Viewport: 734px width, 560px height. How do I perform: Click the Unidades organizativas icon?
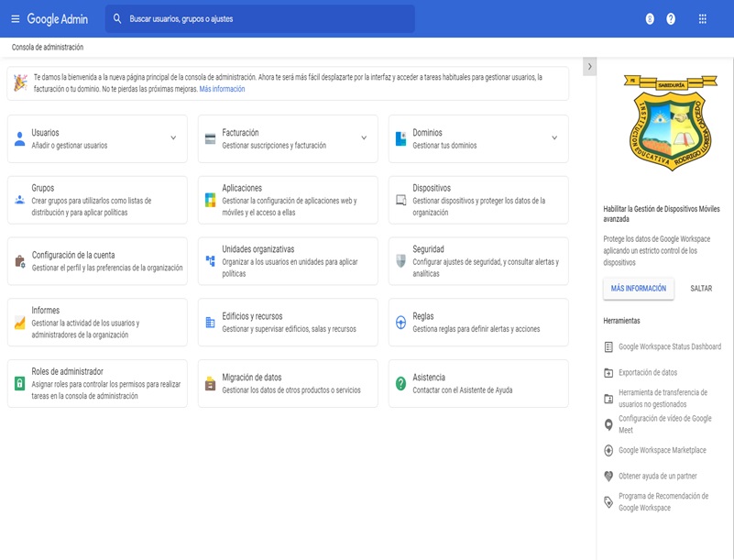pyautogui.click(x=210, y=261)
